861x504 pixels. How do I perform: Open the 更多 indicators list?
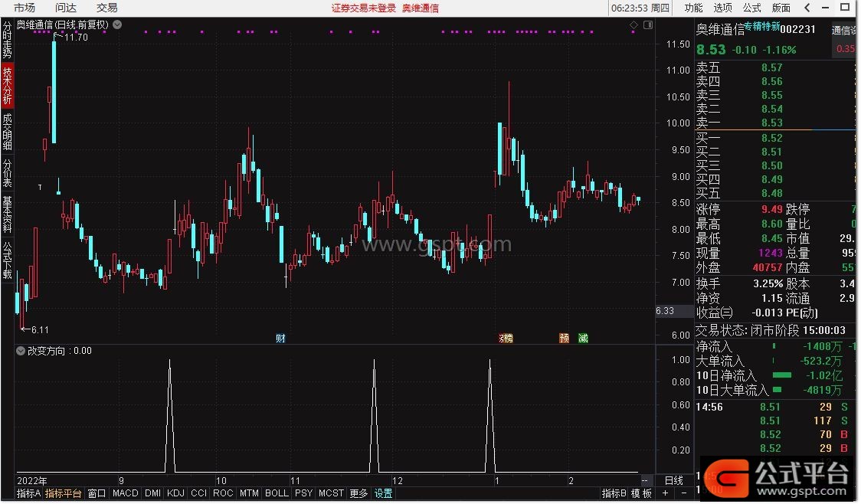tap(359, 493)
